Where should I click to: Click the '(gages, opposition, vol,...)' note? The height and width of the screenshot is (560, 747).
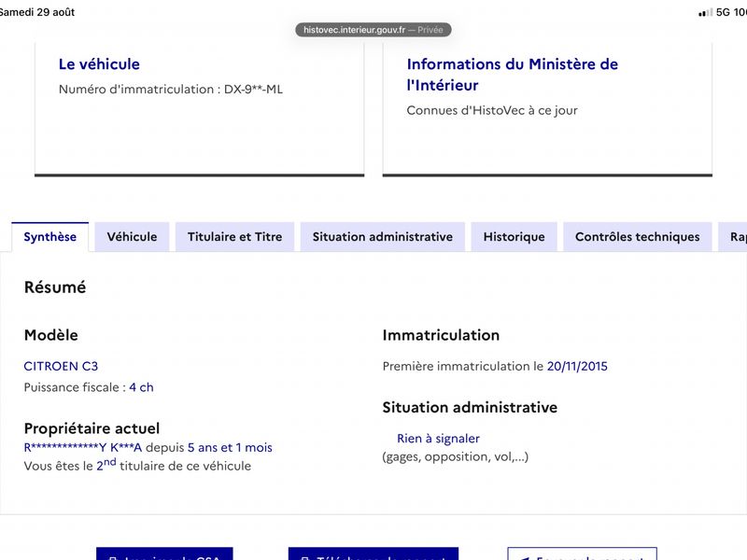point(456,456)
